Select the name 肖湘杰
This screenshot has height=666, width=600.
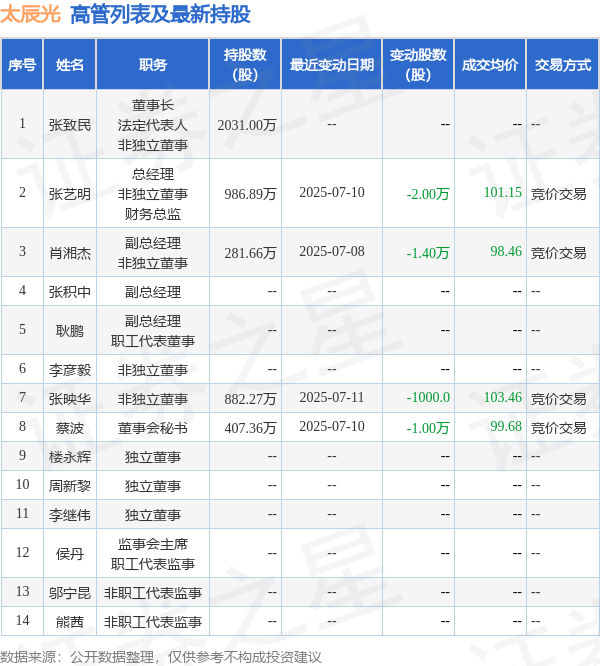[70, 253]
